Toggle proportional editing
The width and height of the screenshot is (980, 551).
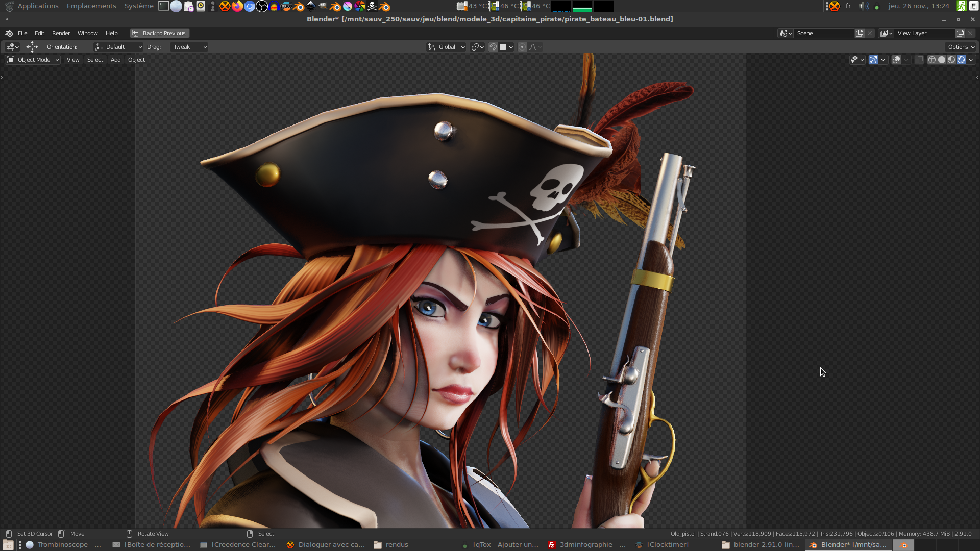click(522, 47)
